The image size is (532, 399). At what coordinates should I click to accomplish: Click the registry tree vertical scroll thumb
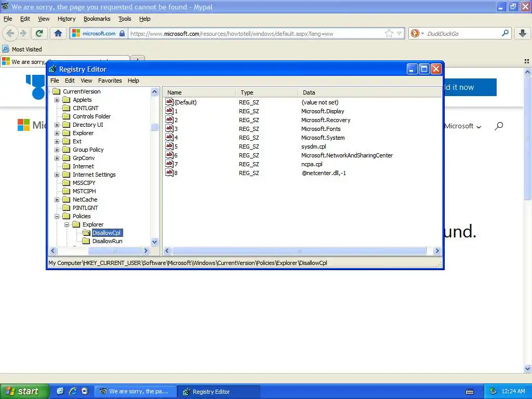[155, 127]
